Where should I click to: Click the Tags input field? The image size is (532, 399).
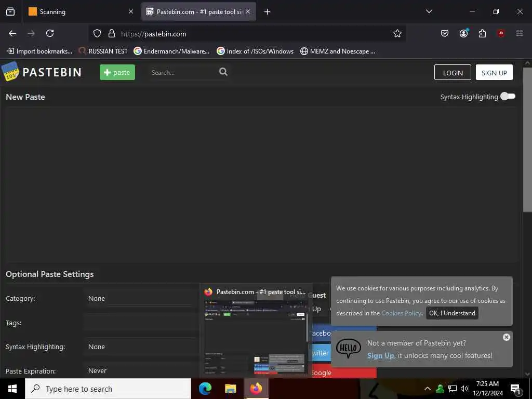pyautogui.click(x=142, y=323)
